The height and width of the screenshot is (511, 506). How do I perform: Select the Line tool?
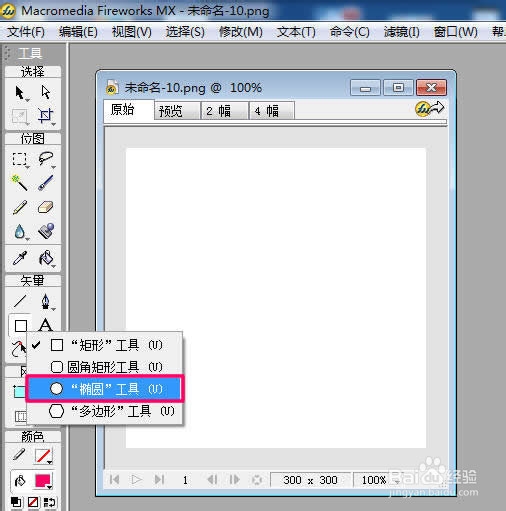point(20,301)
